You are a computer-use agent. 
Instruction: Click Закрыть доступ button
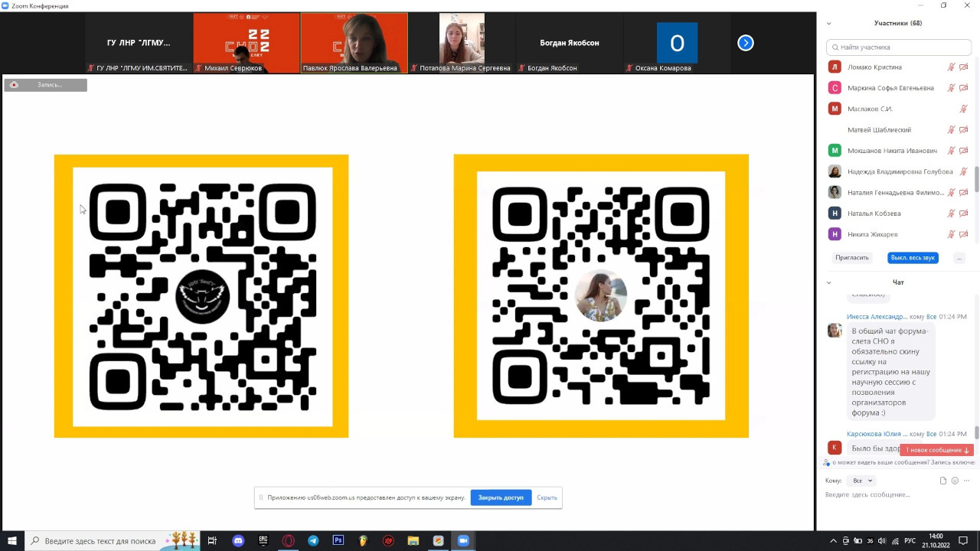click(x=501, y=497)
